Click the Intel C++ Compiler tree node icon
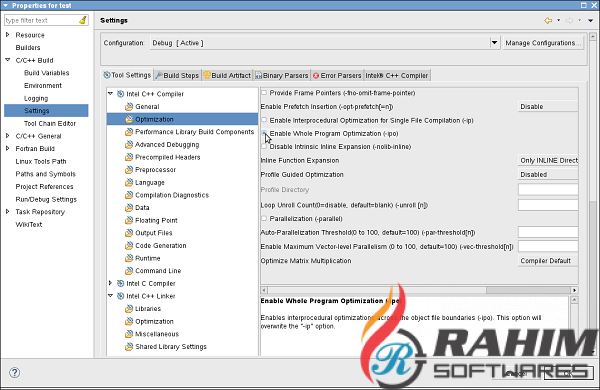 coord(121,94)
